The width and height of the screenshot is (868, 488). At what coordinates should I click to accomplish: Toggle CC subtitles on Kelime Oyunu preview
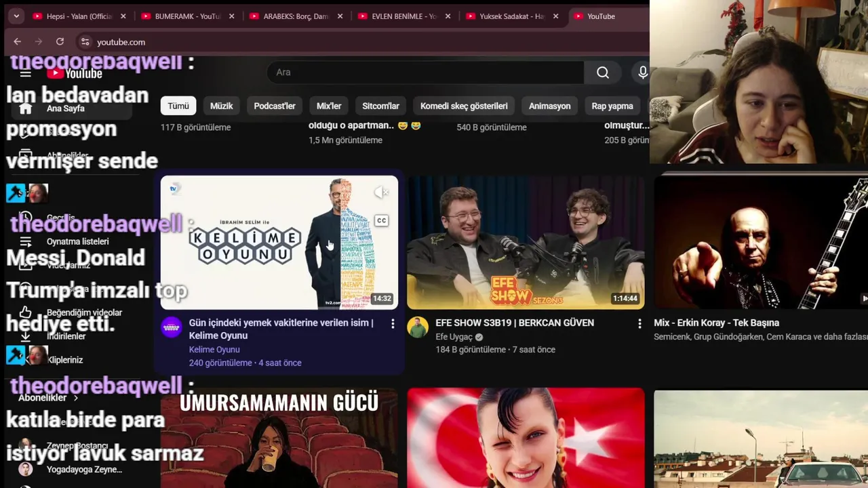pyautogui.click(x=382, y=220)
